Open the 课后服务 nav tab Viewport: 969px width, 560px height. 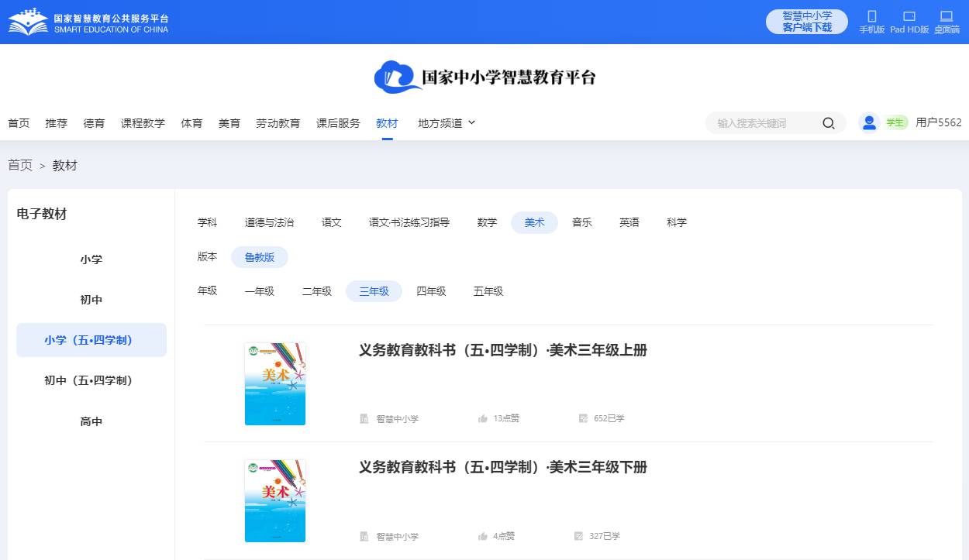(338, 123)
